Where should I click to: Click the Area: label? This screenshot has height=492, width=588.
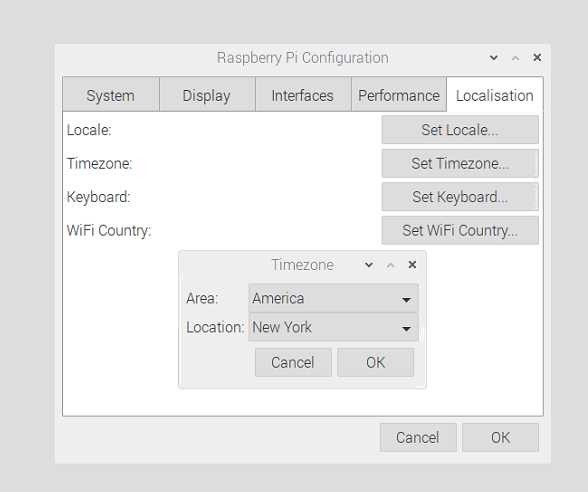point(202,298)
